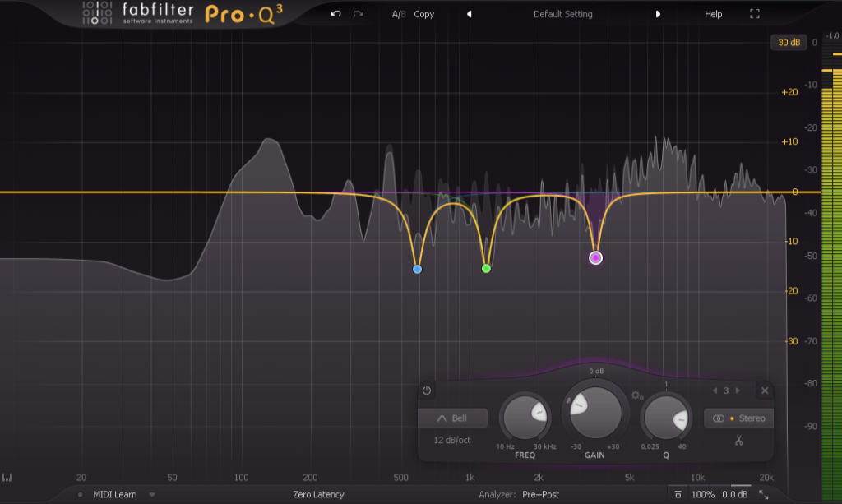This screenshot has height=504, width=842.
Task: Toggle the Gain-Q interaction gear icon
Action: click(x=637, y=395)
